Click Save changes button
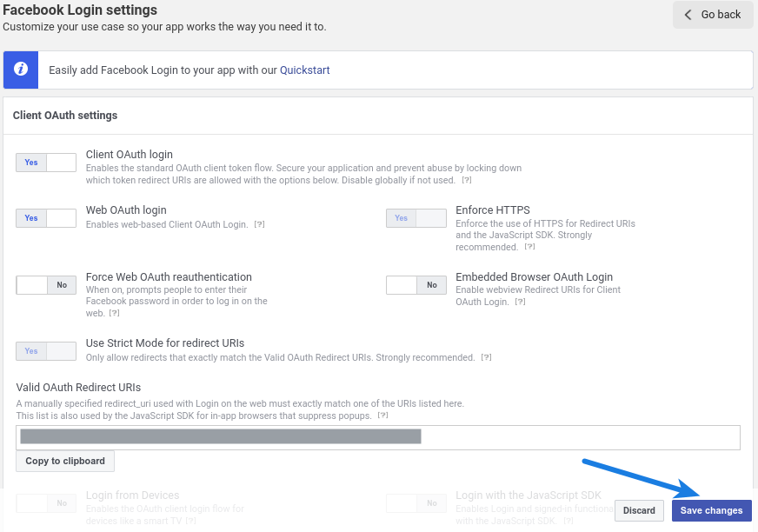The width and height of the screenshot is (758, 532). (711, 511)
